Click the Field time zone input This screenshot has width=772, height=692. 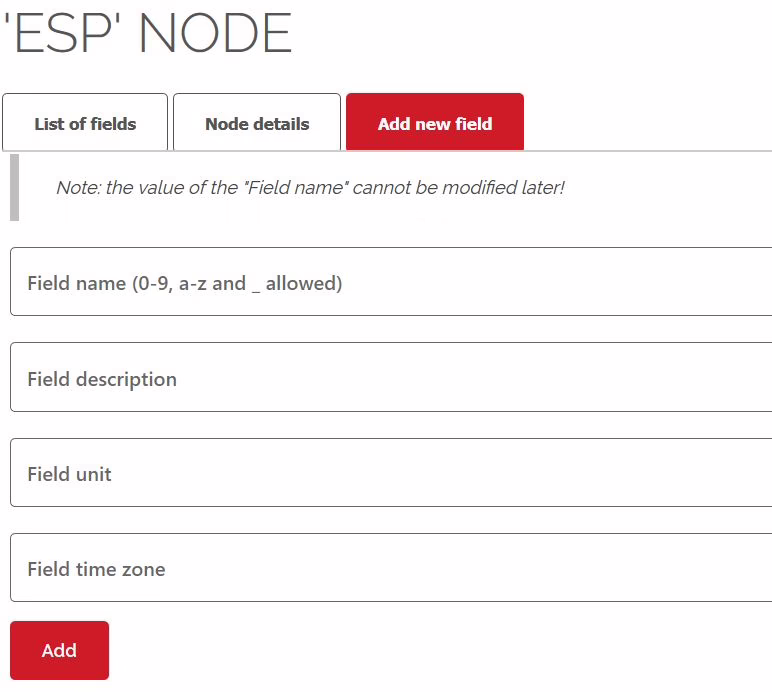click(391, 567)
